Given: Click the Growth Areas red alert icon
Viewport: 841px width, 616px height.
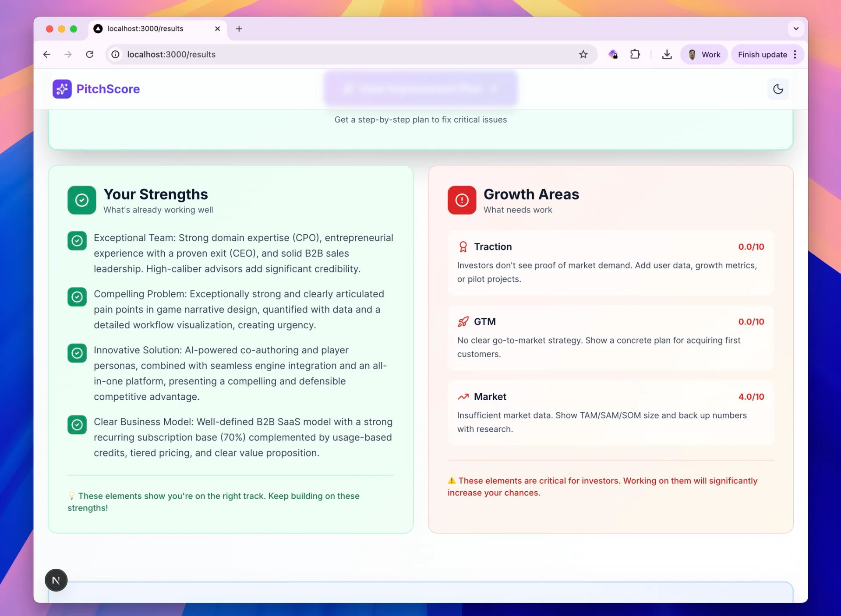Looking at the screenshot, I should pos(462,200).
